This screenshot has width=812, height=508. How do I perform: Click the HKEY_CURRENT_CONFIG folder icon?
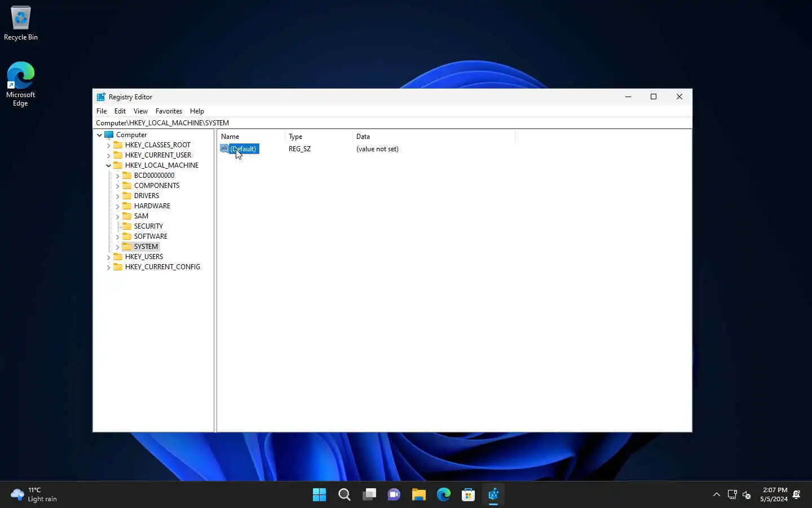[x=118, y=267]
